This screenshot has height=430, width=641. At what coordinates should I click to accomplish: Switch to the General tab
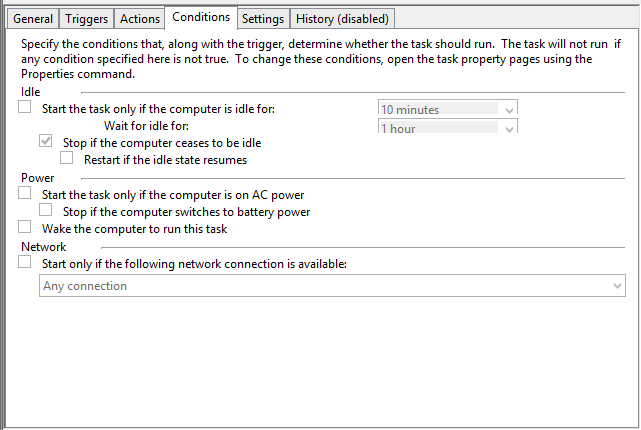tap(33, 19)
